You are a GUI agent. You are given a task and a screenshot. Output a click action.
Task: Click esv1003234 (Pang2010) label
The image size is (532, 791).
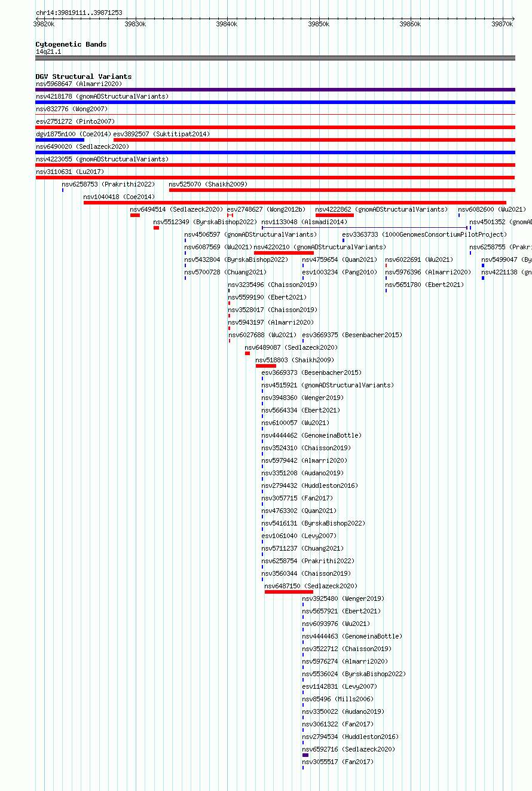click(340, 272)
